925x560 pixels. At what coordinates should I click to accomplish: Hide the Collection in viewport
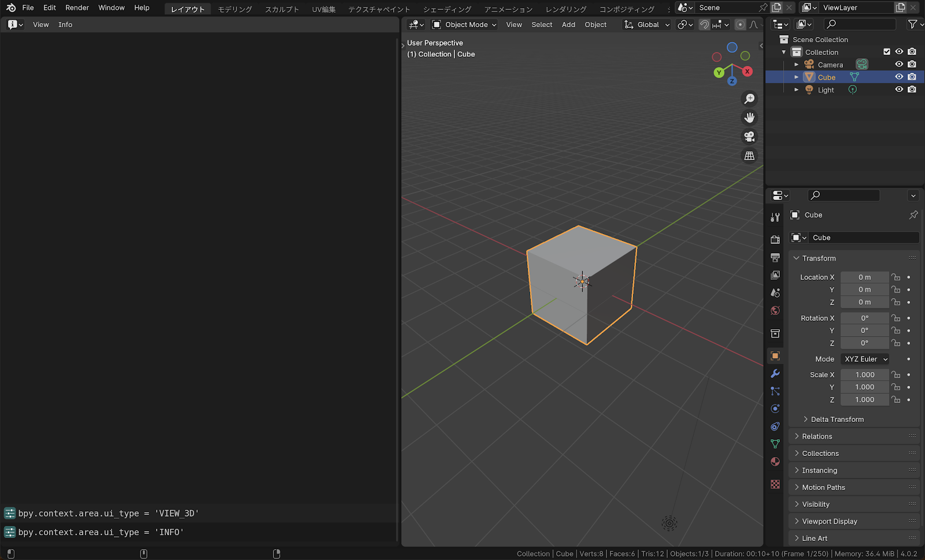coord(899,51)
